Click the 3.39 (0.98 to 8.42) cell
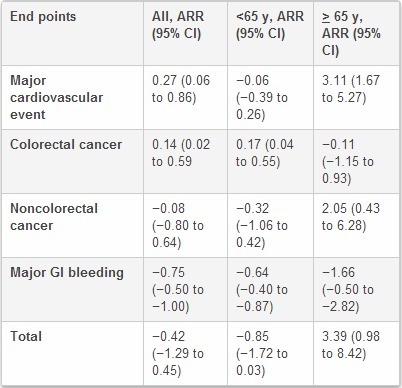This screenshot has width=402, height=388. pyautogui.click(x=356, y=353)
